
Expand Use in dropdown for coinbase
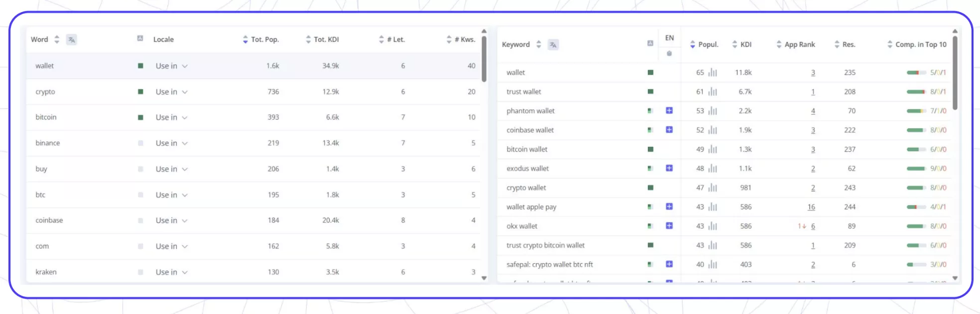pyautogui.click(x=171, y=220)
